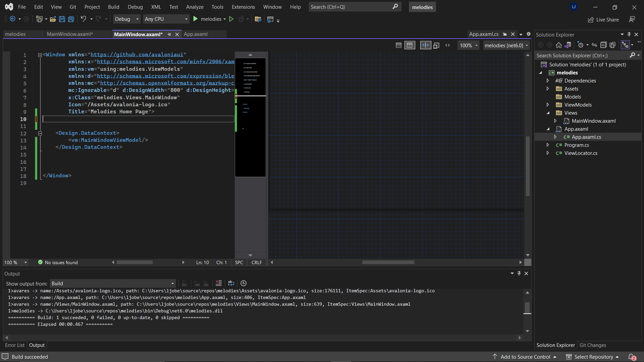Screen dimensions: 644x362
Task: Click the Home icon in Solution Explorer
Action: [559, 45]
